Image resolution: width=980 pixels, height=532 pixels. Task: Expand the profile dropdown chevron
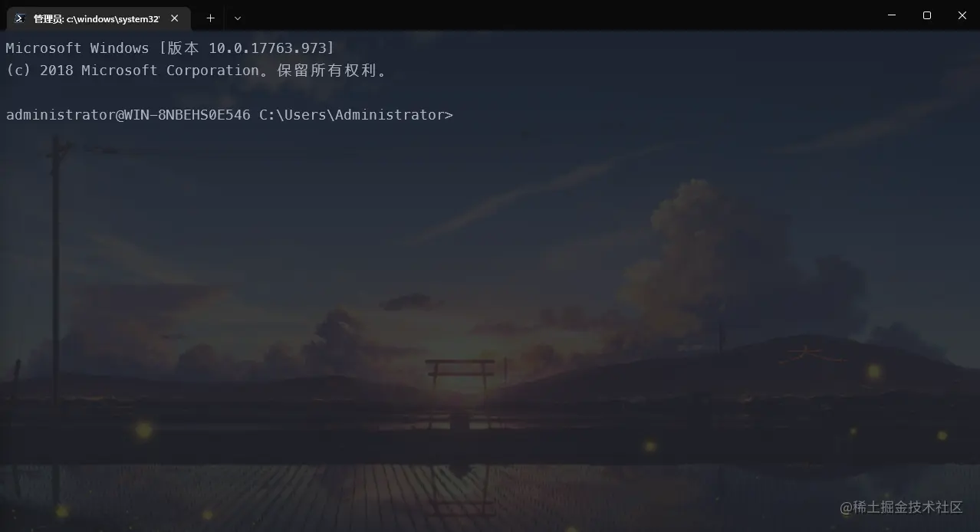[x=237, y=18]
